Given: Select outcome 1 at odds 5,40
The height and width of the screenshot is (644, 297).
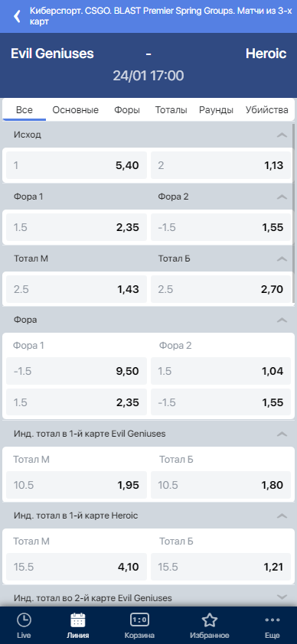Looking at the screenshot, I should point(77,165).
